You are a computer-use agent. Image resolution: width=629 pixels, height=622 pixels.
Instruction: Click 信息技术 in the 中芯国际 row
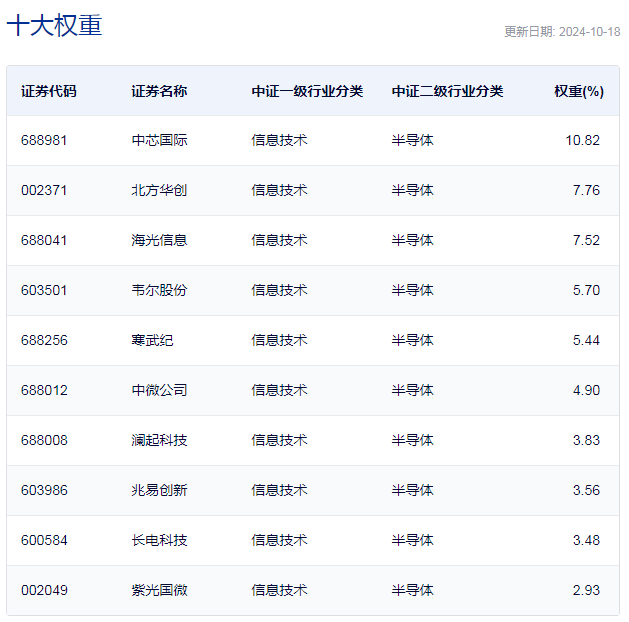point(279,140)
